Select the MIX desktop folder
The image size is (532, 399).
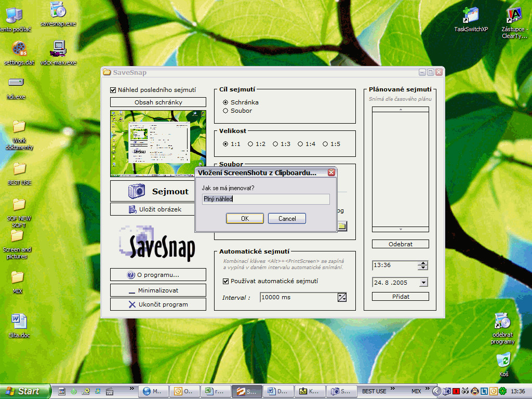[17, 282]
